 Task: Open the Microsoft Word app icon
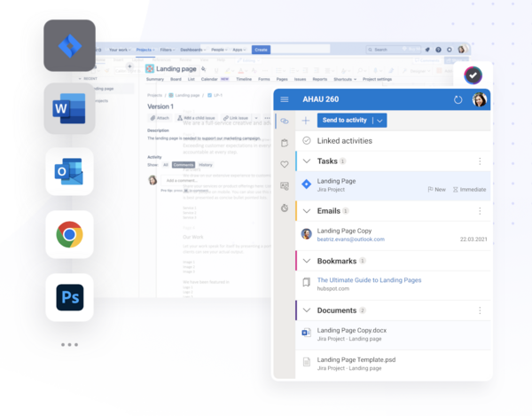[x=69, y=108]
